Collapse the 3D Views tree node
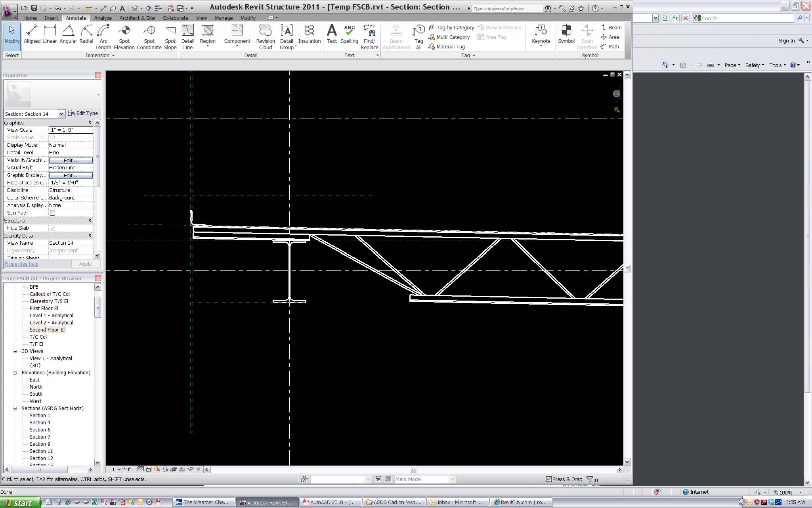812x508 pixels. point(15,351)
